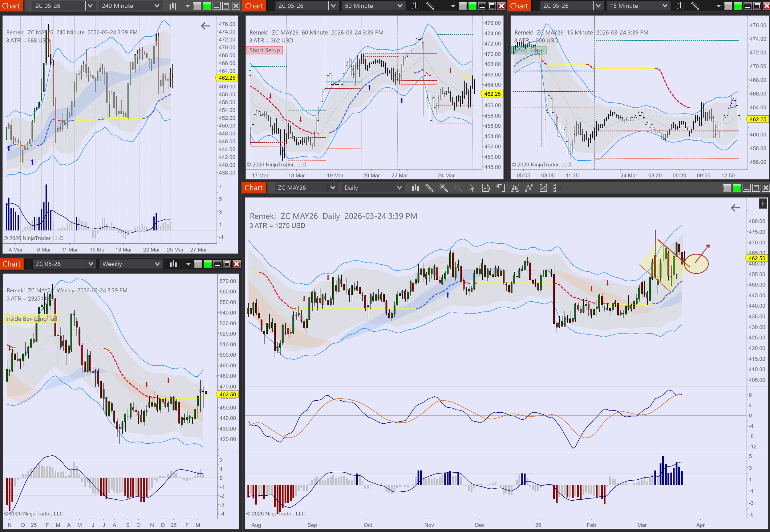Click the back arrow on Daily chart

(x=735, y=208)
